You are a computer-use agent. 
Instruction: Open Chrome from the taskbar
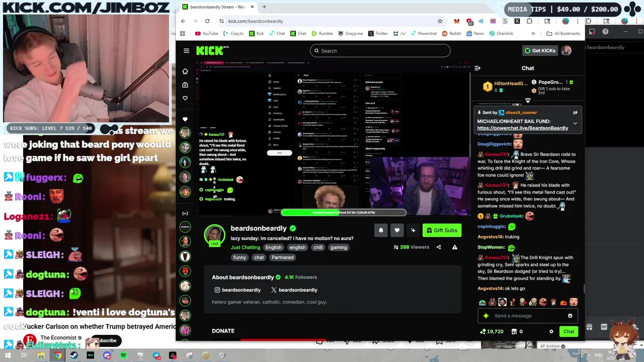point(58,355)
